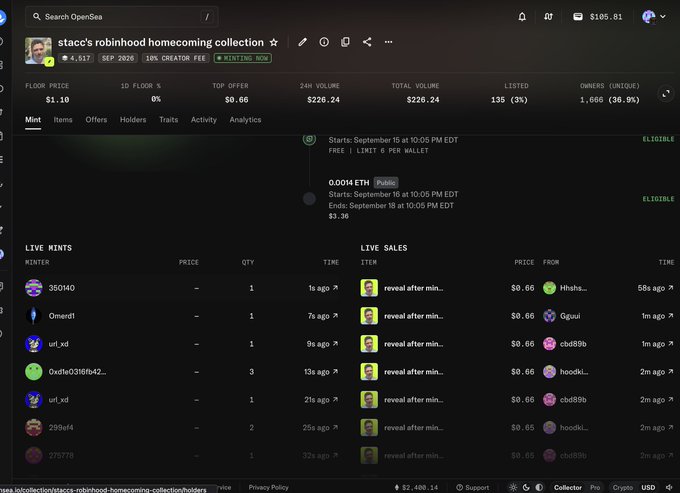Expand the profile avatar dropdown
Screen dimensions: 680x493
tap(654, 17)
